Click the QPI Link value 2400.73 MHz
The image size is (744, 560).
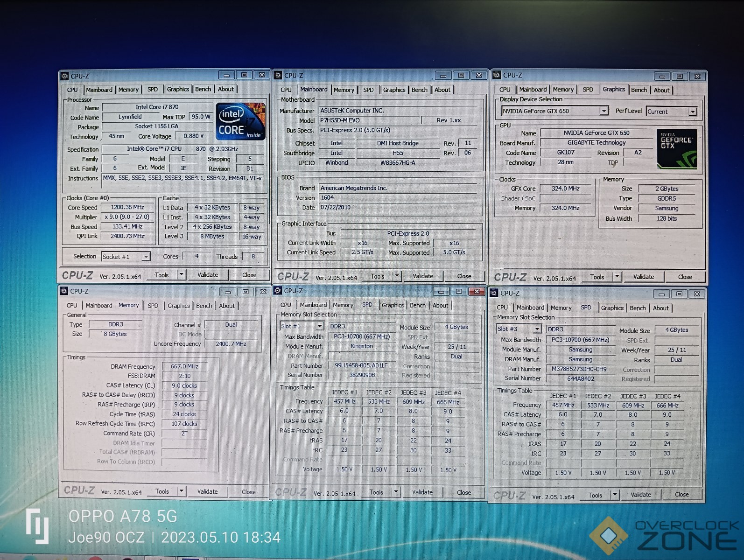(x=127, y=236)
